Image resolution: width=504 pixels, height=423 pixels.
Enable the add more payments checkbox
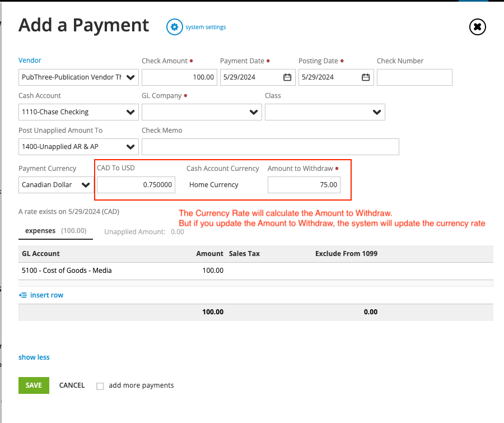(100, 385)
